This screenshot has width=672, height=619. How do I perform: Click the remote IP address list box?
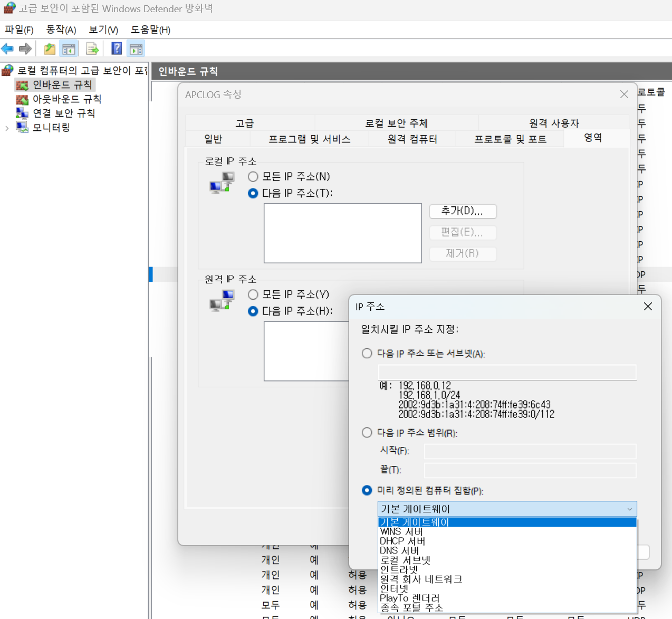(x=306, y=351)
